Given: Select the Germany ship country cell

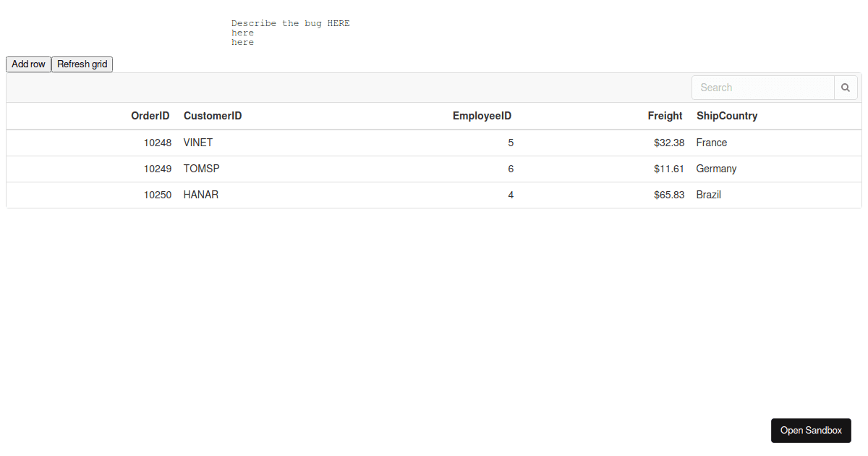Looking at the screenshot, I should 716,169.
